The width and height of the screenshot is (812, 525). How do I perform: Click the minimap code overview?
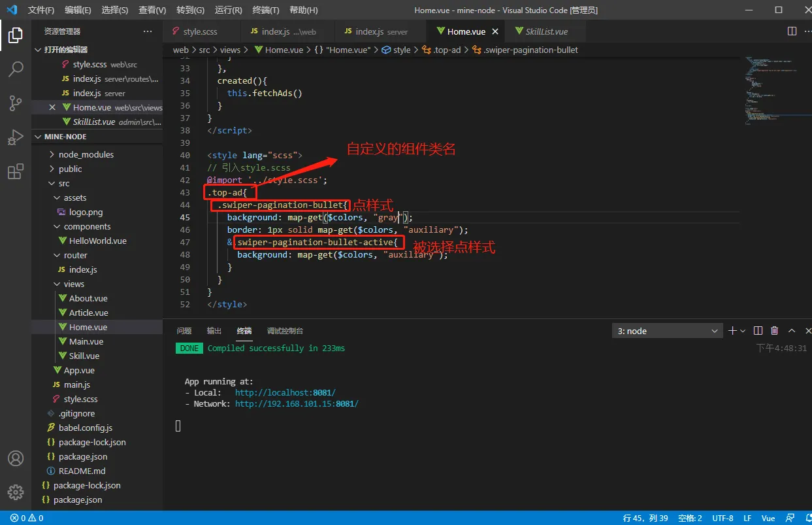tap(771, 92)
